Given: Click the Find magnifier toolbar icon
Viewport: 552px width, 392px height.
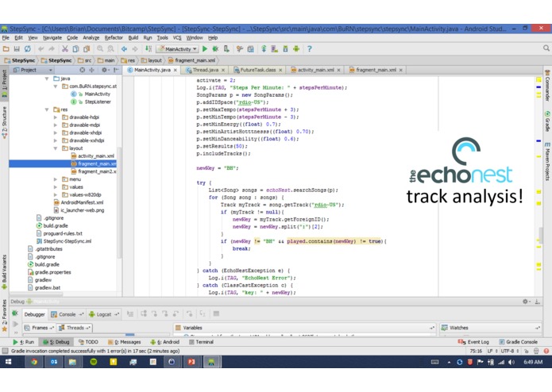Looking at the screenshot, I should 100,49.
